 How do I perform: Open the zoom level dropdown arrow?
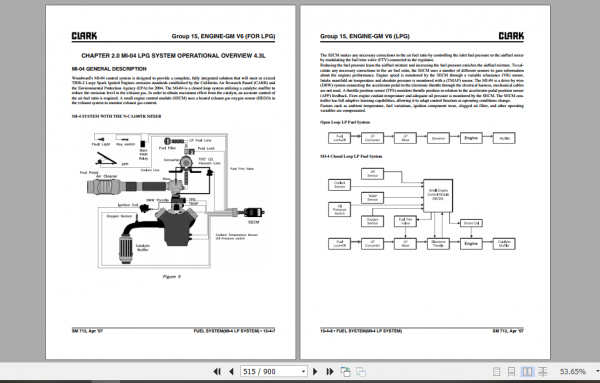597,372
